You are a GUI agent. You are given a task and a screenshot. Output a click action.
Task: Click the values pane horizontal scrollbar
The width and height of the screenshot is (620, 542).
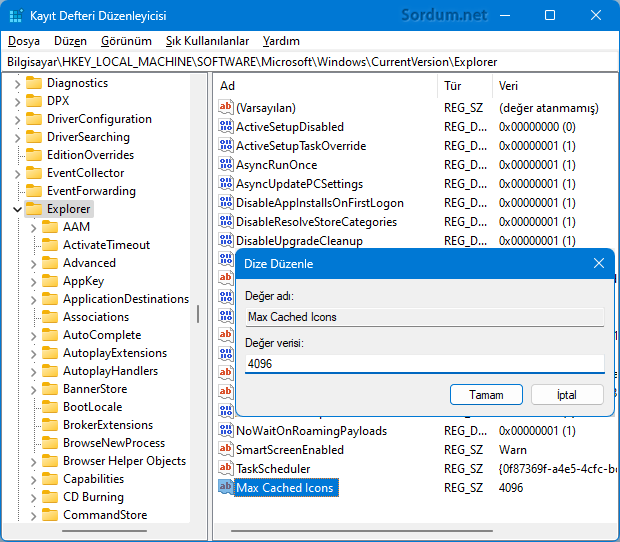362,531
